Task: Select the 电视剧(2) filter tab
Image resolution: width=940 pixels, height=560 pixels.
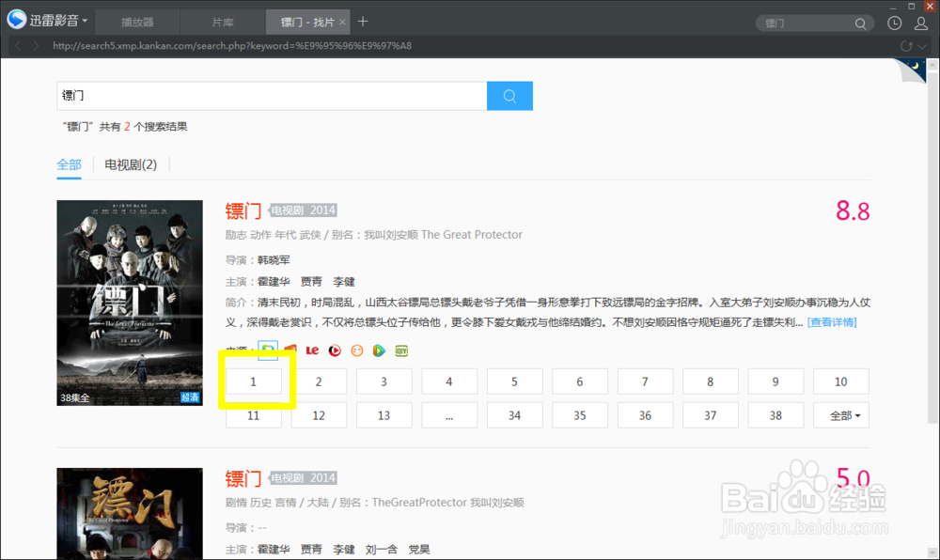Action: 131,164
